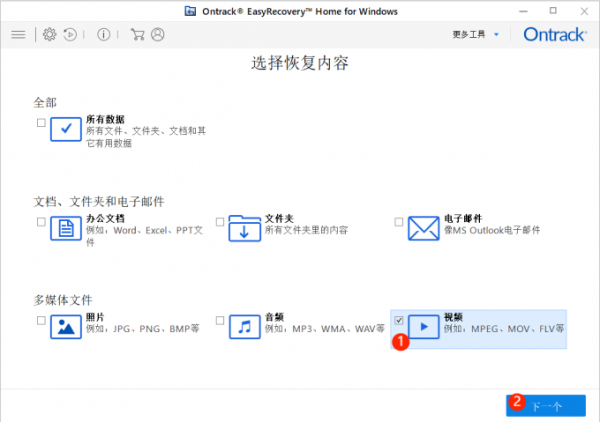Viewport: 600px width, 422px height.
Task: Close the EasyRecovery window
Action: pos(584,11)
